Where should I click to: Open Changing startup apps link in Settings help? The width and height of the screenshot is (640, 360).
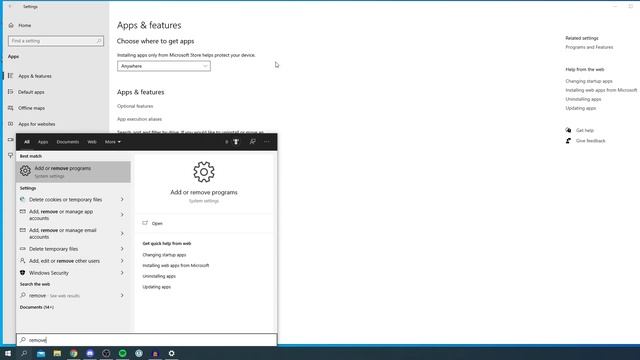(x=589, y=81)
